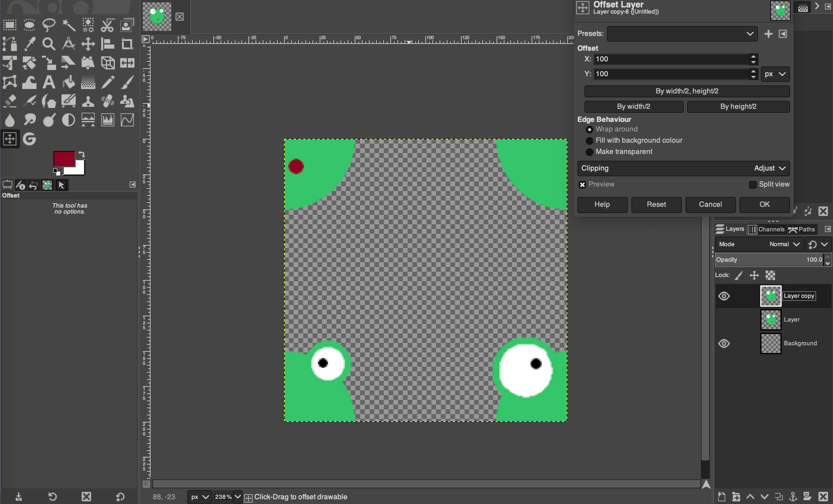Switch to the Paths tab
833x504 pixels.
click(802, 229)
